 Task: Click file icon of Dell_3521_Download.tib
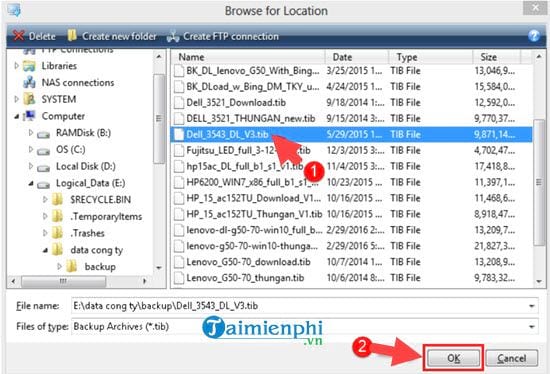tap(179, 102)
